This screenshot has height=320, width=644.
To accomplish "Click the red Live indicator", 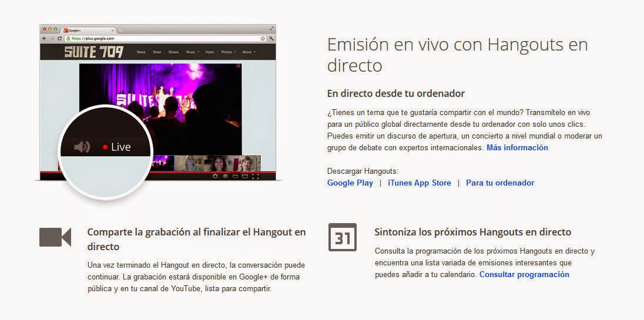I will (117, 147).
